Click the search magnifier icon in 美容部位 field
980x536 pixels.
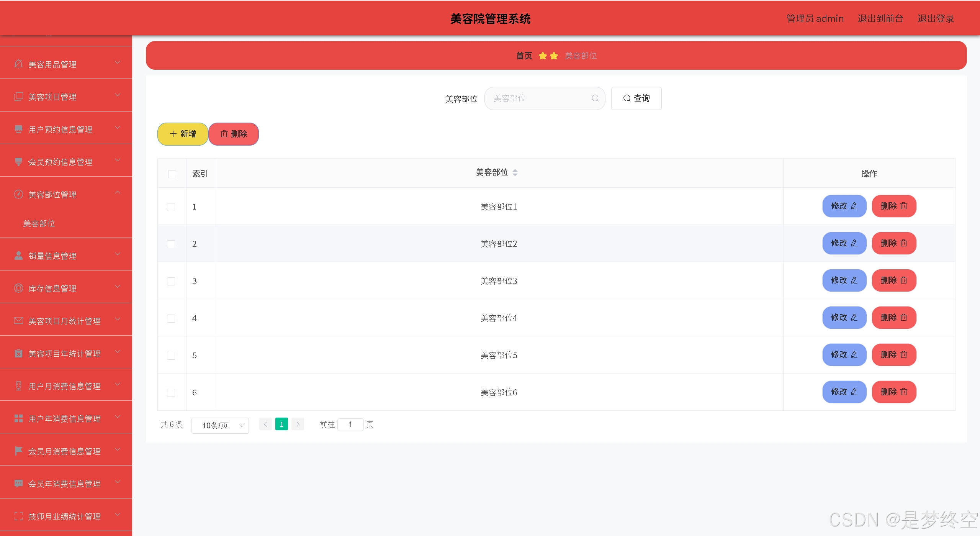[x=595, y=98]
